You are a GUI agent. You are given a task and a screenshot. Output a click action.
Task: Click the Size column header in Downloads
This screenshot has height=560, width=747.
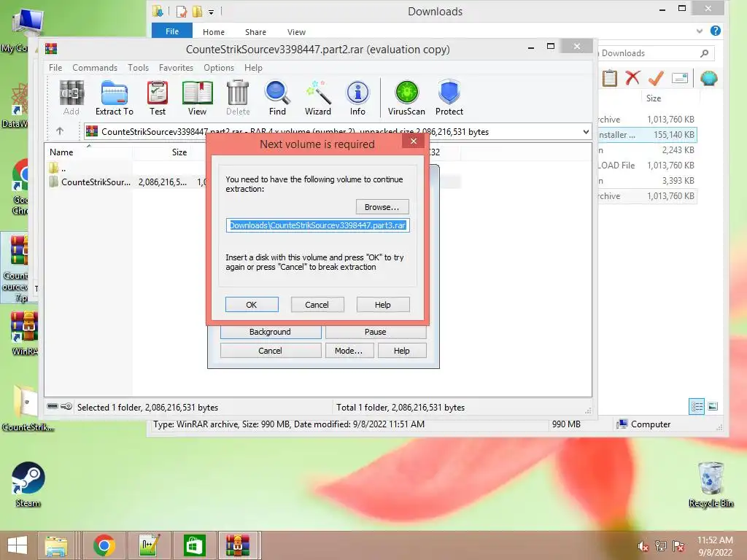point(654,98)
